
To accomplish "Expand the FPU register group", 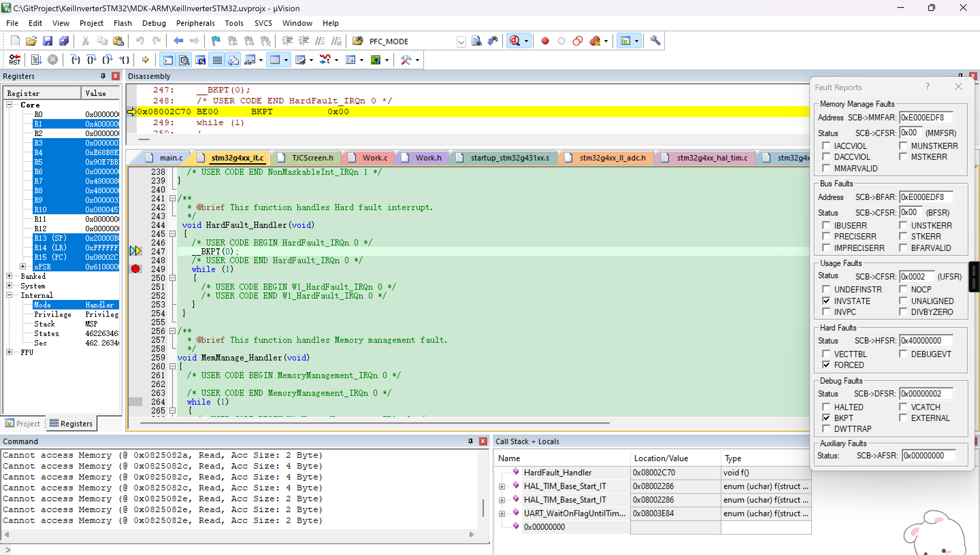I will pyautogui.click(x=9, y=352).
